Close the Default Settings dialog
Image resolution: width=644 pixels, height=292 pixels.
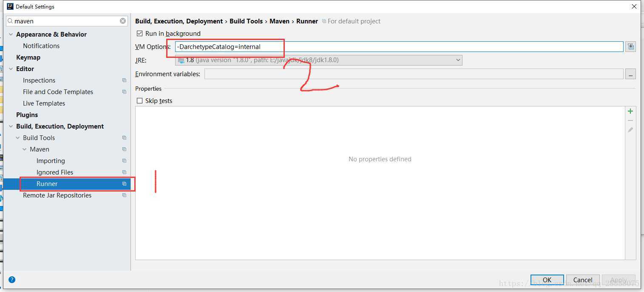click(634, 6)
